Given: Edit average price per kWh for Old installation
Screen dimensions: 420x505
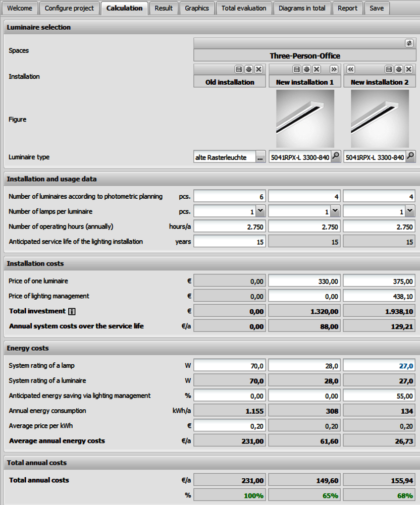Looking at the screenshot, I should click(230, 426).
